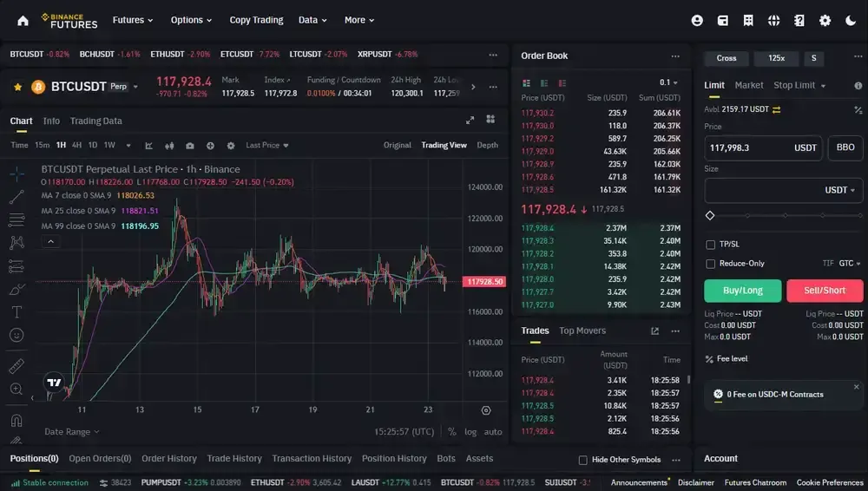The height and width of the screenshot is (491, 868).
Task: Open the chart grid layout icon
Action: point(490,120)
